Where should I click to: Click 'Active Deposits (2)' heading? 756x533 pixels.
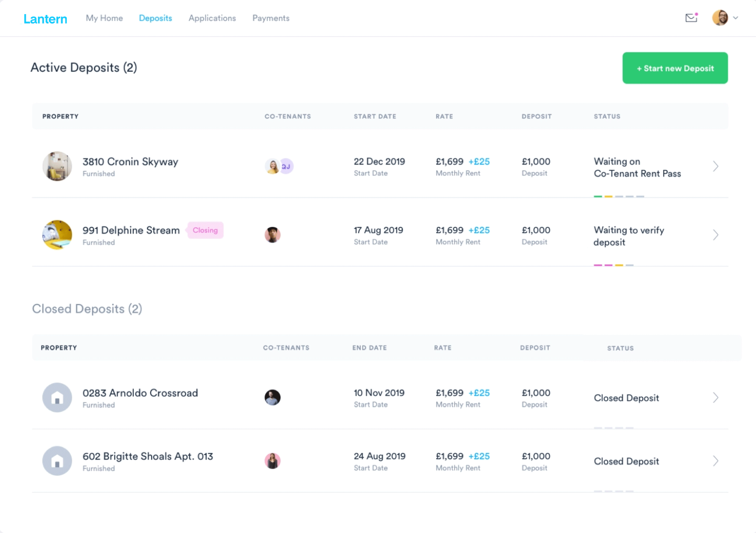(x=84, y=67)
